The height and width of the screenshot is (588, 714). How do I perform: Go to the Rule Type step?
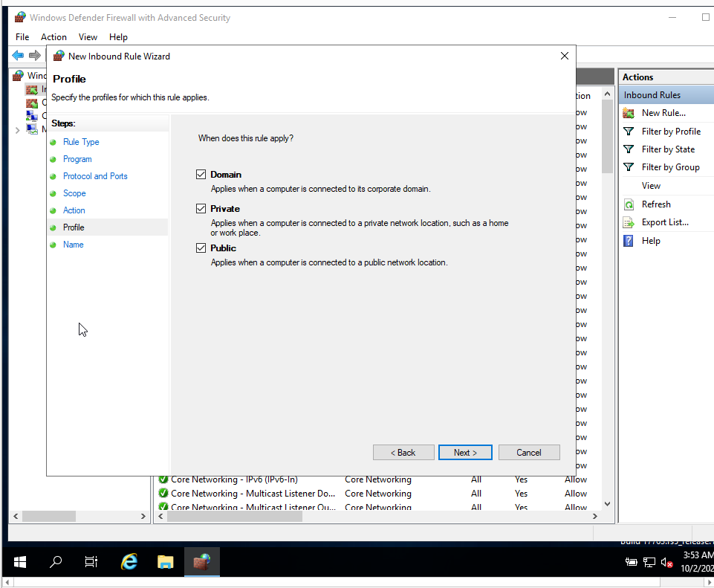pos(81,142)
